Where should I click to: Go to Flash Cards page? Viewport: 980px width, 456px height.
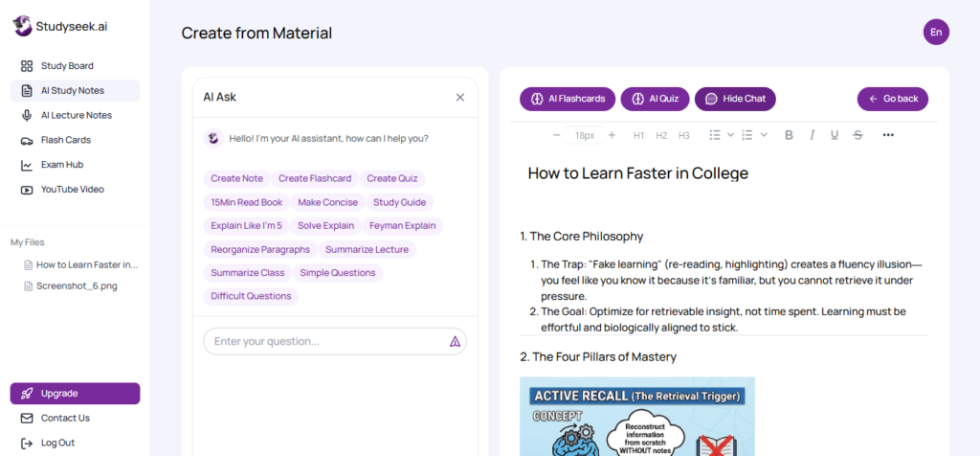coord(75,140)
